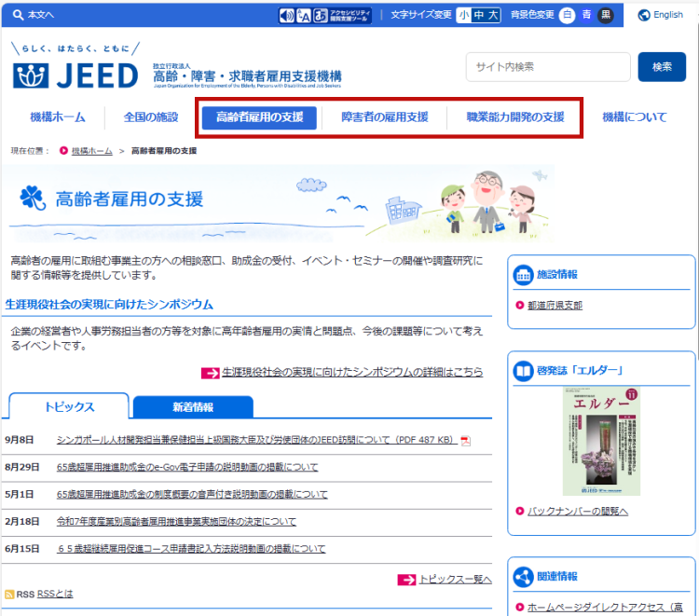Click the 関連情報 share icon
Viewport: 699px width, 616px height.
pyautogui.click(x=524, y=577)
